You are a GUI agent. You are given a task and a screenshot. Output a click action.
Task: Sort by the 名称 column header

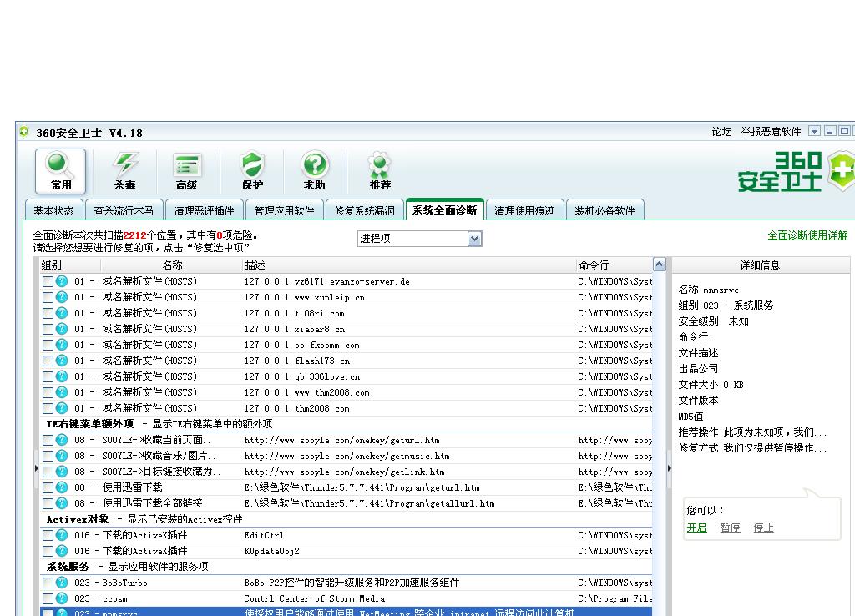[x=171, y=265]
